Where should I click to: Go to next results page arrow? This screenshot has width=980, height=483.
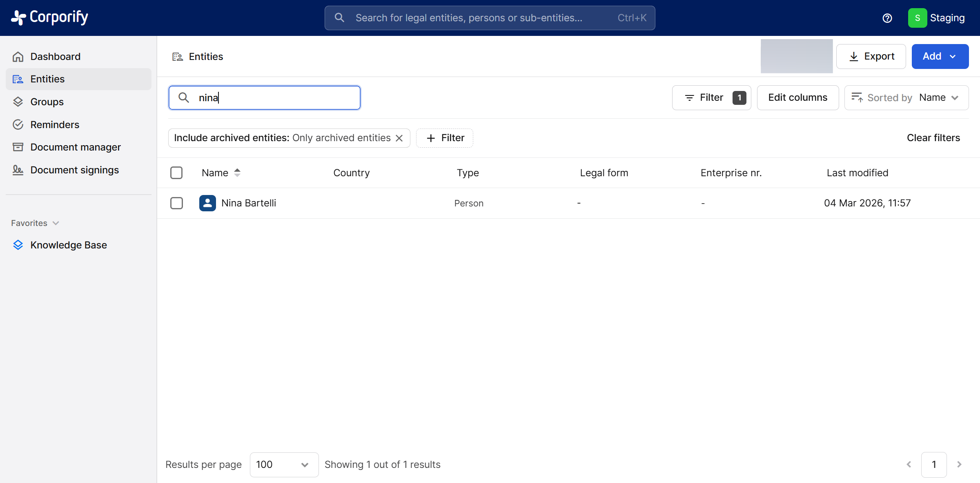tap(959, 464)
